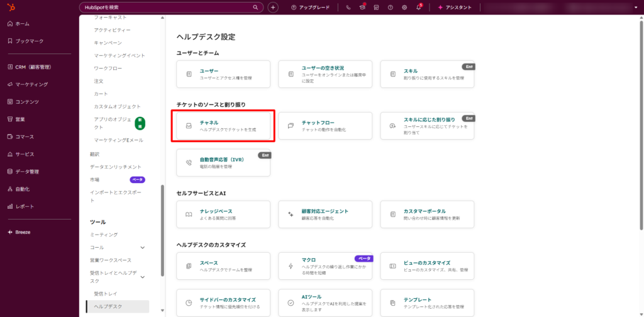This screenshot has width=644, height=317.
Task: Click the ナレッジベース book icon
Action: coord(189,214)
